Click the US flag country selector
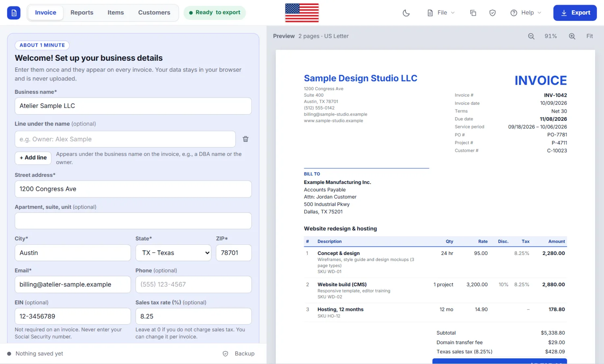The image size is (604, 364). point(302,12)
